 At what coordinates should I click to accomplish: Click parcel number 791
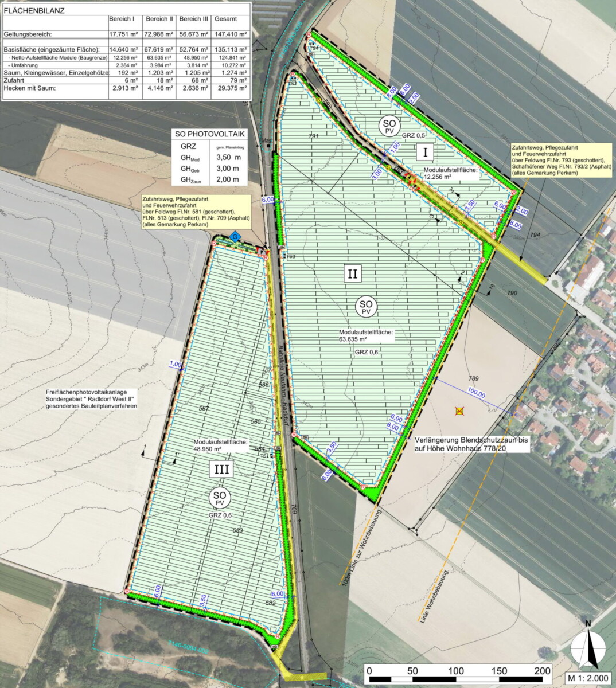(x=313, y=136)
